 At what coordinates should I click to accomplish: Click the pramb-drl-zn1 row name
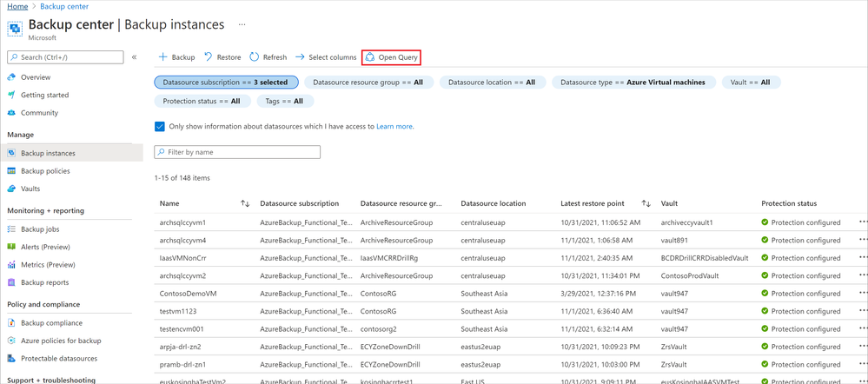click(182, 364)
